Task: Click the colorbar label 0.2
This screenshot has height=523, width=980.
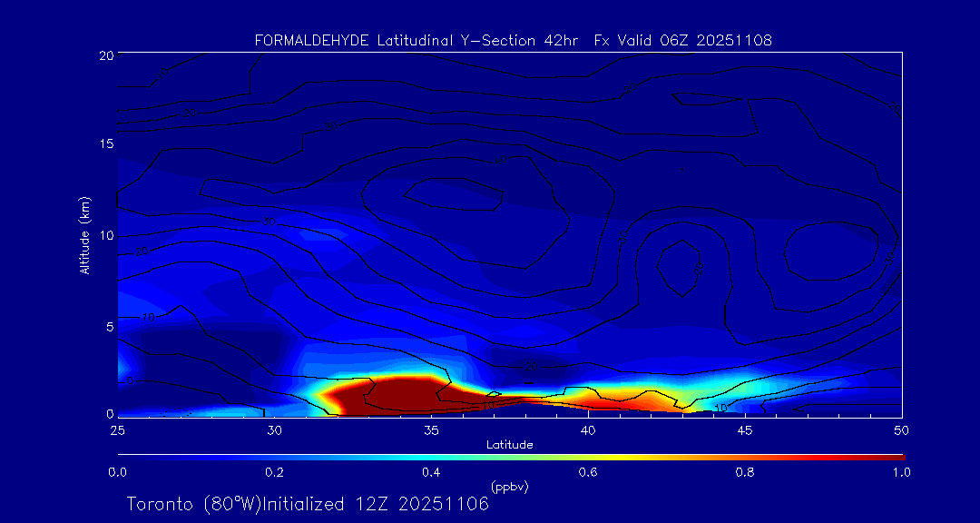Action: click(274, 472)
